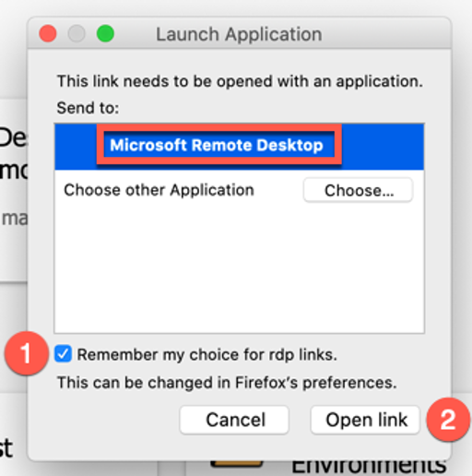Click the Choose... button
This screenshot has height=476, width=472.
[358, 190]
